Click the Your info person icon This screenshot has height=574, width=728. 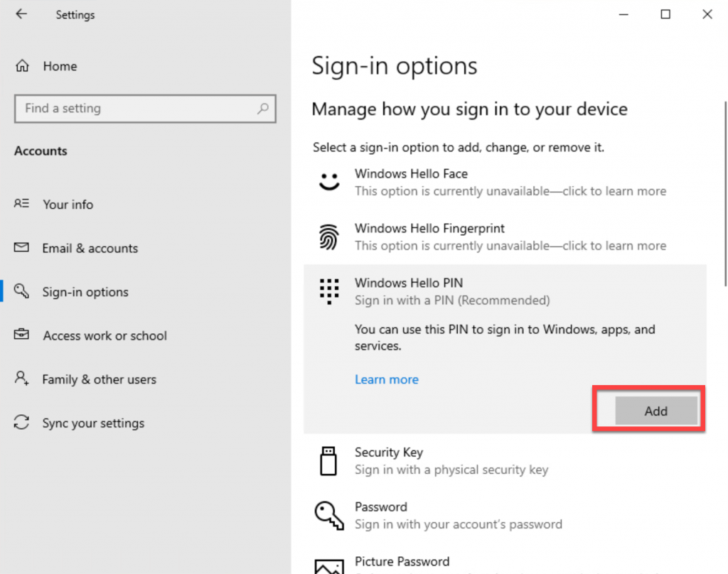tap(22, 204)
